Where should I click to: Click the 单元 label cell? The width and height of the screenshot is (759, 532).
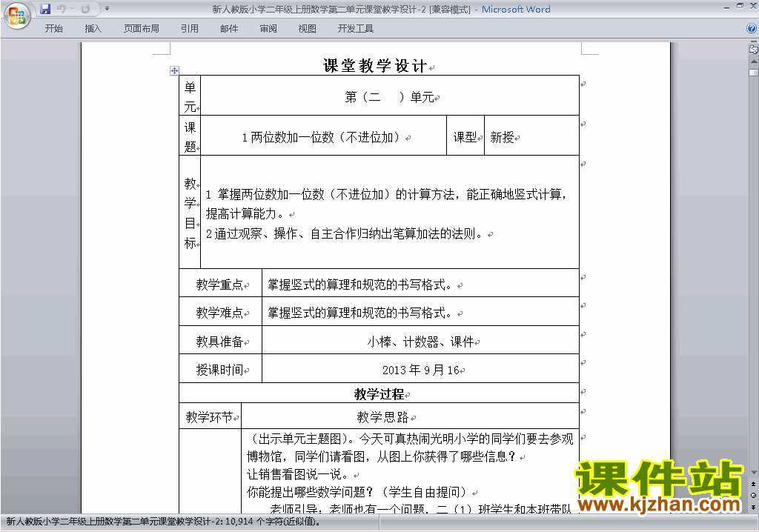pos(190,96)
